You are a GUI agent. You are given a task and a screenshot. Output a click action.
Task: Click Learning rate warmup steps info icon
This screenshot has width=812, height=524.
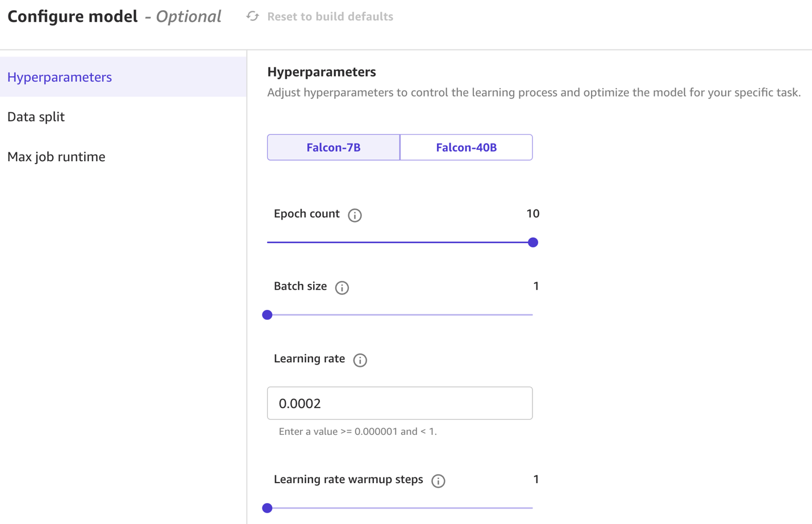click(438, 481)
